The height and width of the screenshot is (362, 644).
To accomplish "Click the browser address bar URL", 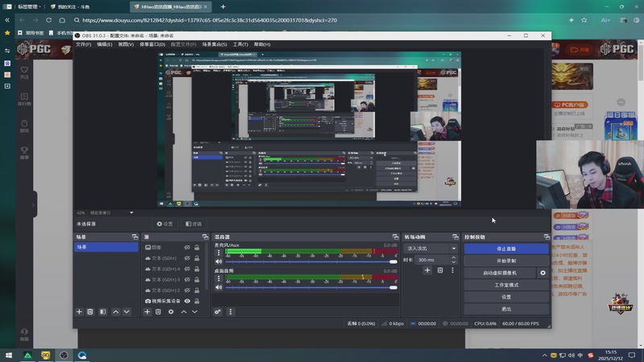I will (x=209, y=20).
